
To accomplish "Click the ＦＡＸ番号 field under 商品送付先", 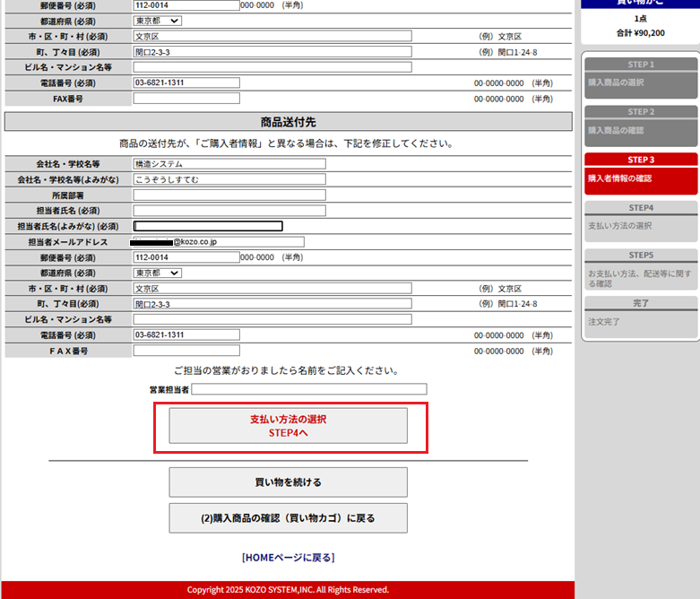I will point(186,351).
